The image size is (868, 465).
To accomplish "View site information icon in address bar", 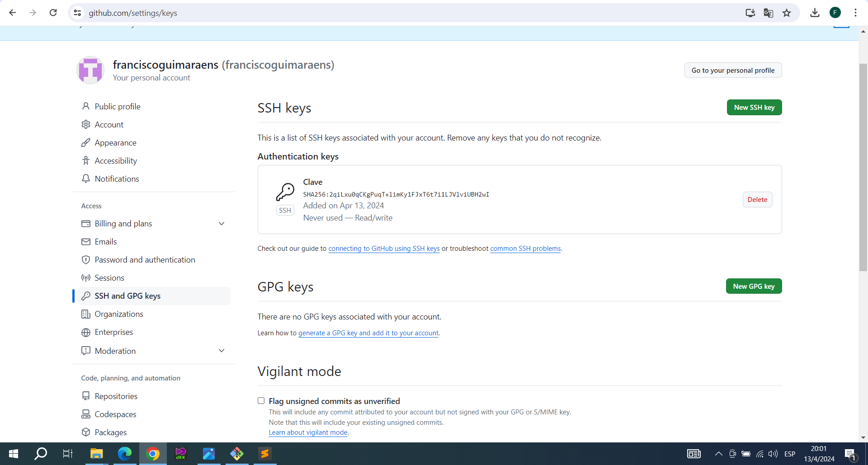I will [x=78, y=13].
